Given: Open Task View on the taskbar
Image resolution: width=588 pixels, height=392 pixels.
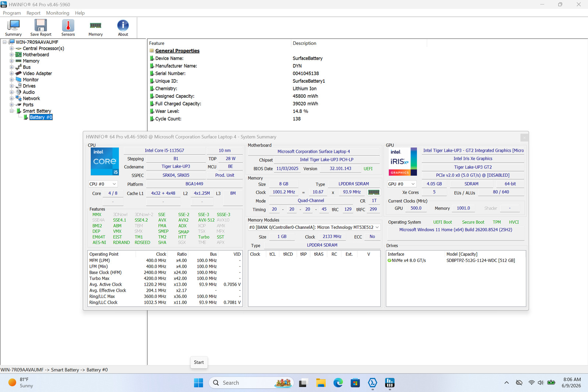Looking at the screenshot, I should 303,383.
